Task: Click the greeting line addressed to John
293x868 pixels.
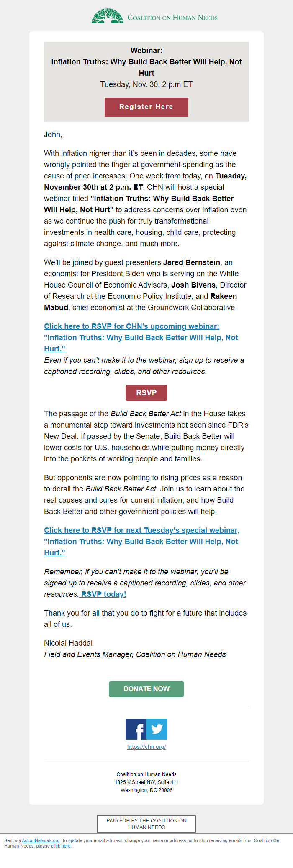Action: point(53,135)
